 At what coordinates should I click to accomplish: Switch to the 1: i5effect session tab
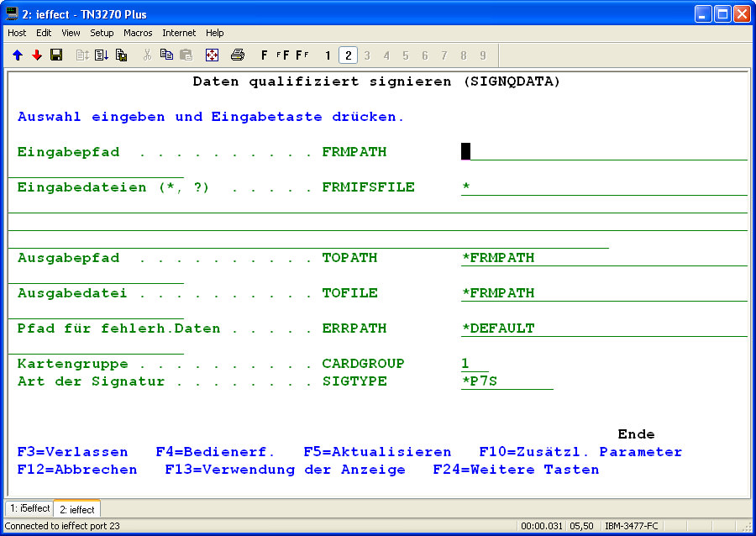coord(29,509)
